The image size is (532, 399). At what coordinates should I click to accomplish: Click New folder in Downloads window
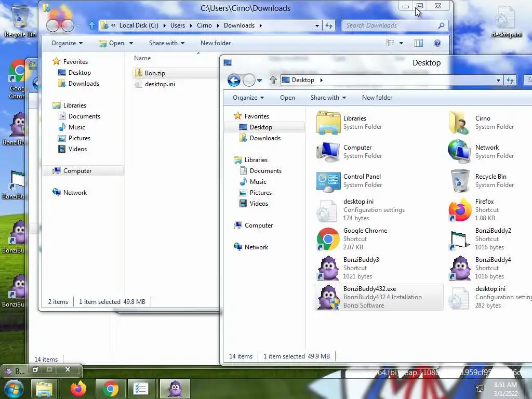click(x=216, y=43)
